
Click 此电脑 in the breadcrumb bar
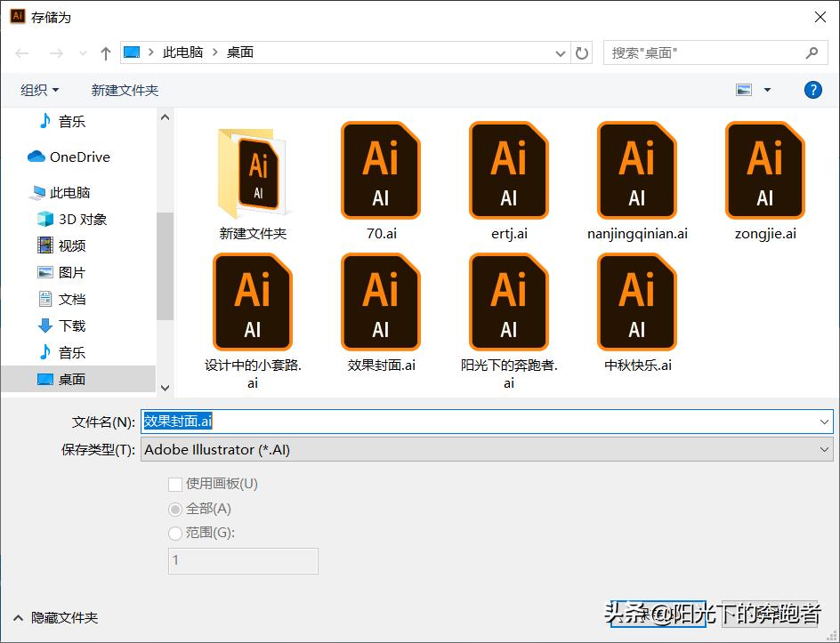[182, 52]
